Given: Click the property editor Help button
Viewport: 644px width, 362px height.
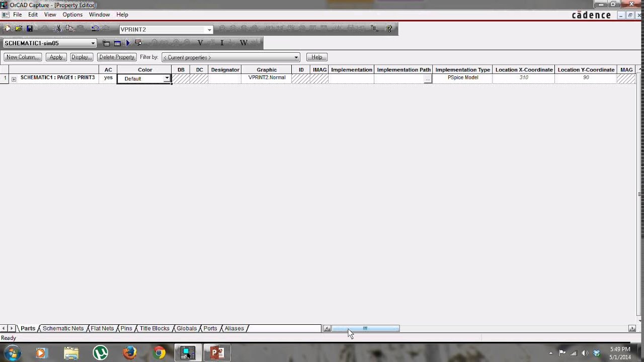Looking at the screenshot, I should [317, 57].
